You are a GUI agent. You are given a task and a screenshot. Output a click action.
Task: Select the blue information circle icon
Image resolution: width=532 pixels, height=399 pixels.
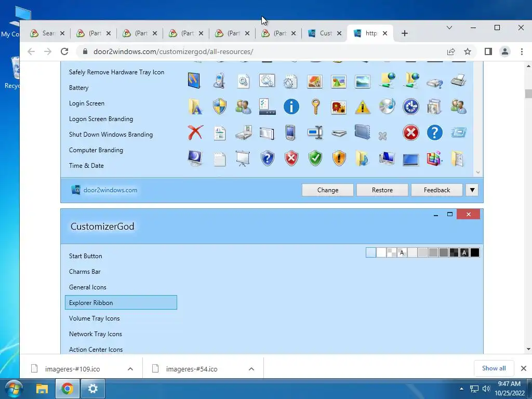pyautogui.click(x=291, y=107)
